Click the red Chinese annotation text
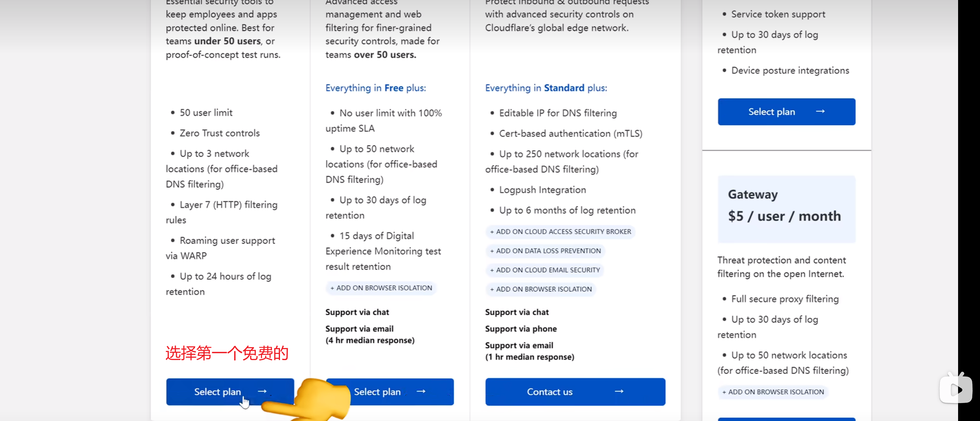 pos(227,354)
